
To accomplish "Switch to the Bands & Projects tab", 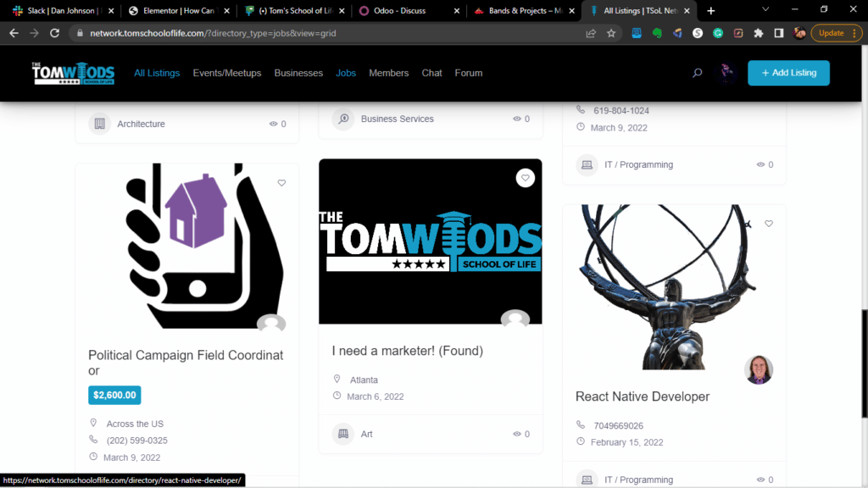I will coord(524,10).
